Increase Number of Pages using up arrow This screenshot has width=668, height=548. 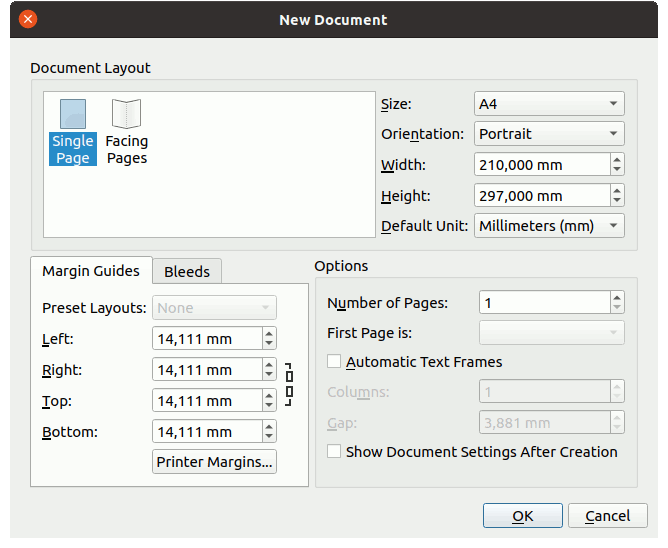click(x=617, y=297)
